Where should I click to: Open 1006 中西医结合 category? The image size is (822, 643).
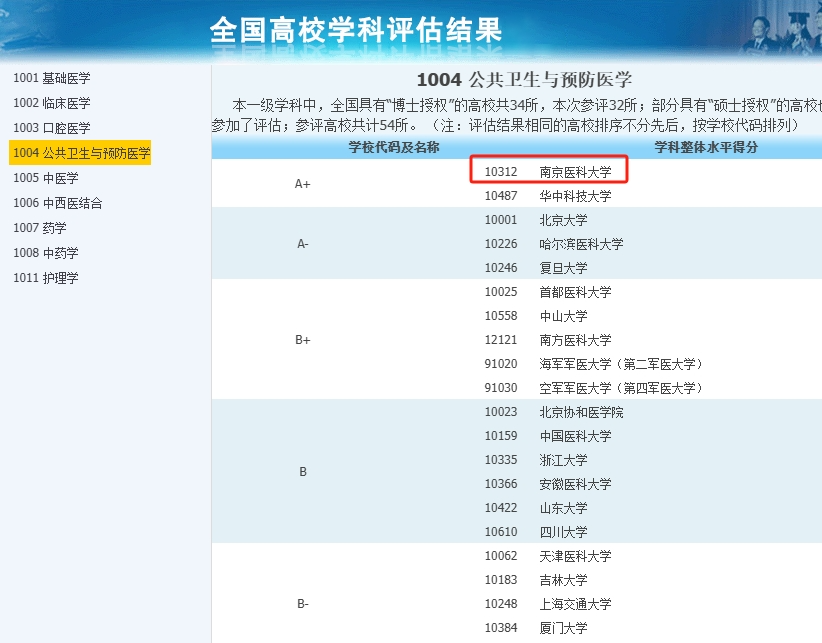[x=58, y=203]
